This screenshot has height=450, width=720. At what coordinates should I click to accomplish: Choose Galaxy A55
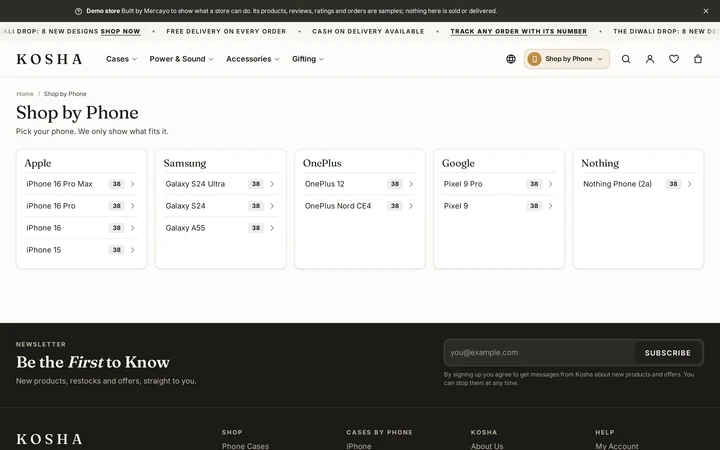[x=220, y=228]
